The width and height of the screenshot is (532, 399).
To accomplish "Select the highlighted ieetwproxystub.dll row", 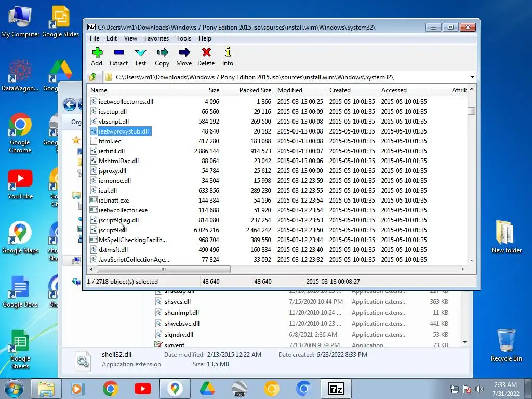I will coord(124,131).
